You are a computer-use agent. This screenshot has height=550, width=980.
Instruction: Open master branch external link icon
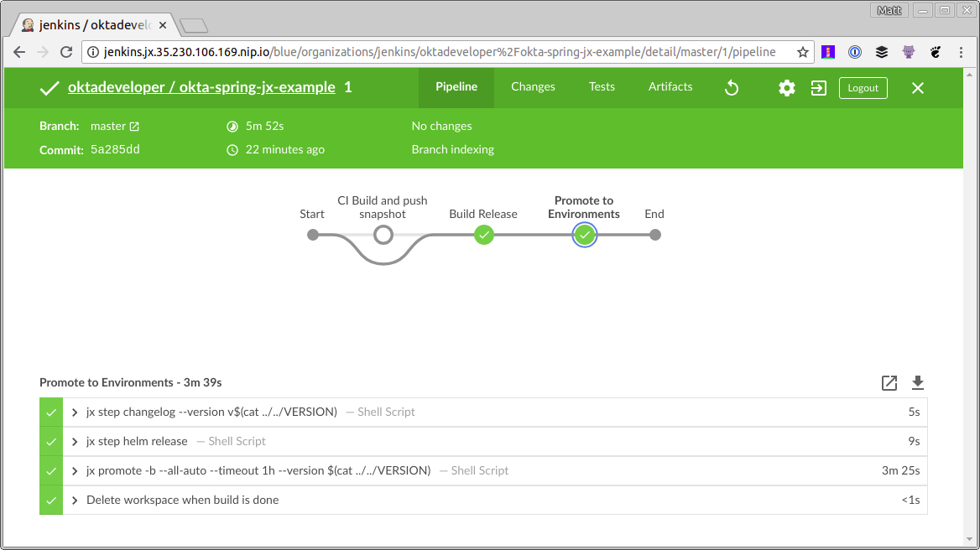tap(134, 127)
